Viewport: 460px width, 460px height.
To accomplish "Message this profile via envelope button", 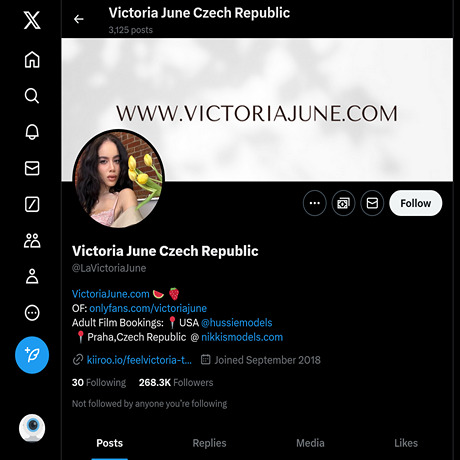I will coord(372,203).
